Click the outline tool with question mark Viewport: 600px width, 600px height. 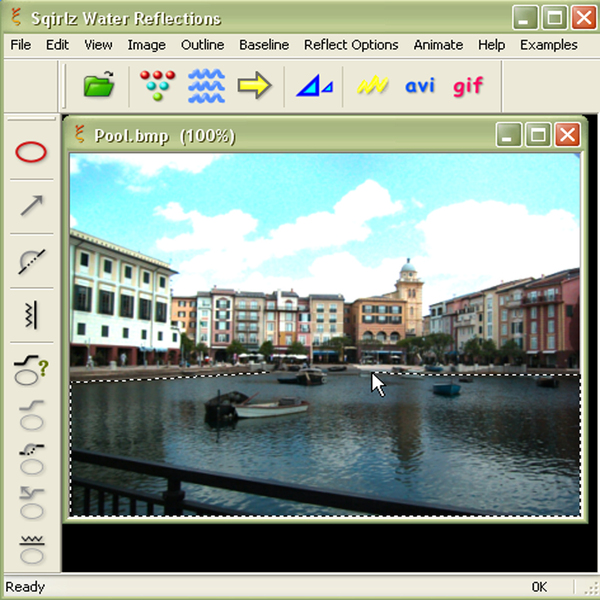31,369
